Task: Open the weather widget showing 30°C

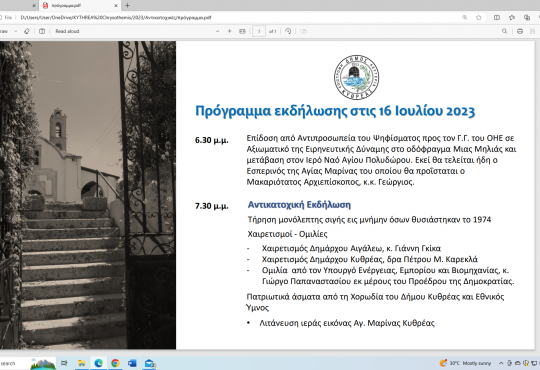Action: [x=465, y=363]
